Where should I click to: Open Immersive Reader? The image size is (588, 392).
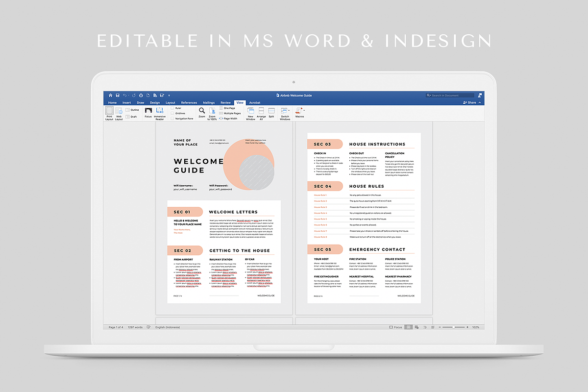160,114
